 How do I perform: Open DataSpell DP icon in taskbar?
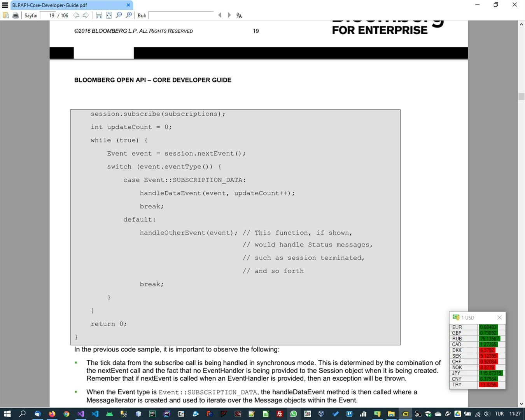[x=167, y=414]
